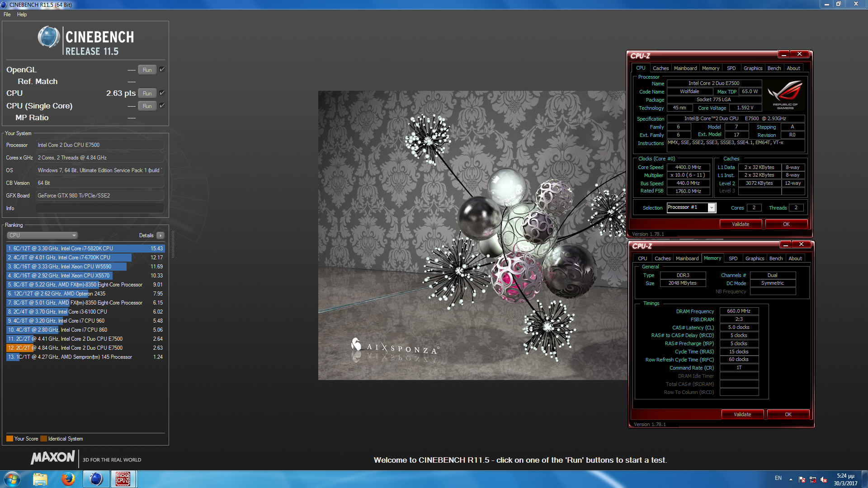
Task: Launch Firefox from the taskbar
Action: (68, 479)
